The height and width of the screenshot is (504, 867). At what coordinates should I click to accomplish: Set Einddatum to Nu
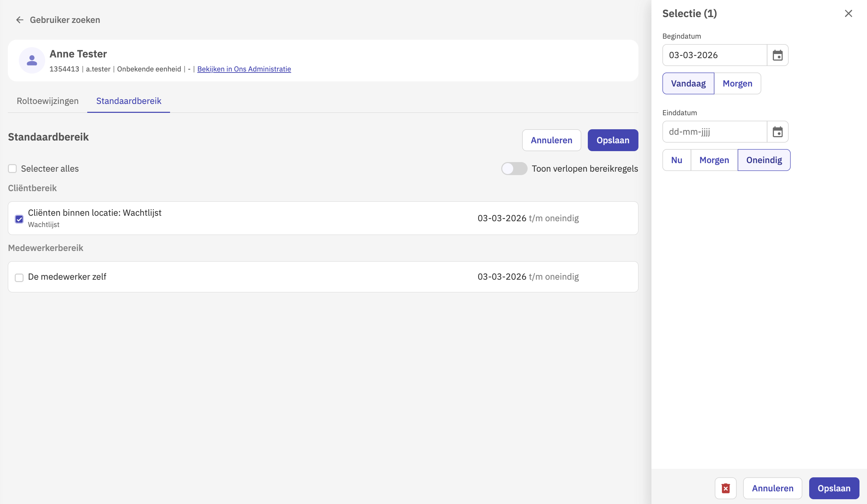pyautogui.click(x=676, y=160)
